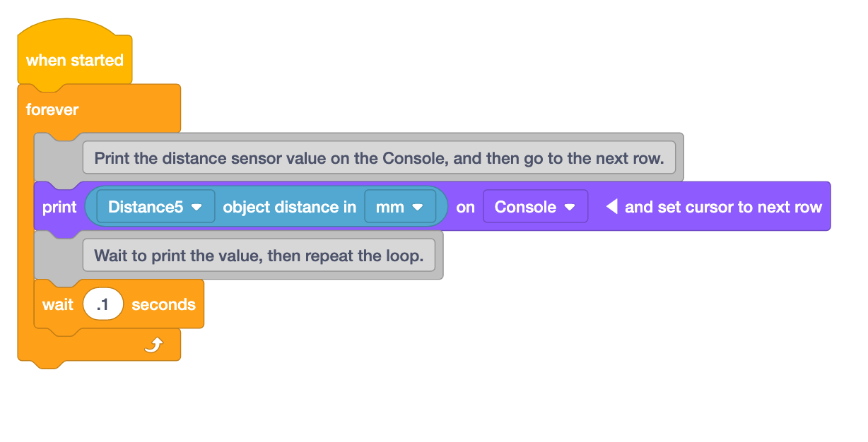Open the mm units dropdown
This screenshot has width=868, height=442.
399,206
